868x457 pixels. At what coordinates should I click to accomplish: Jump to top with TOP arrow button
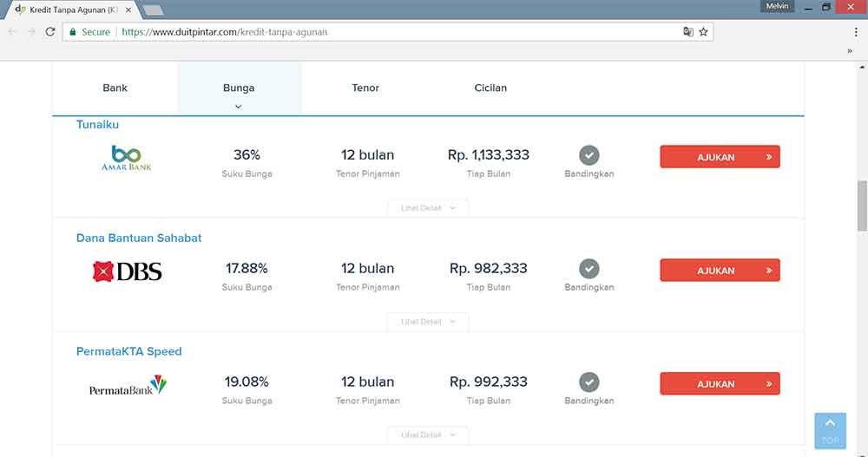pos(831,430)
